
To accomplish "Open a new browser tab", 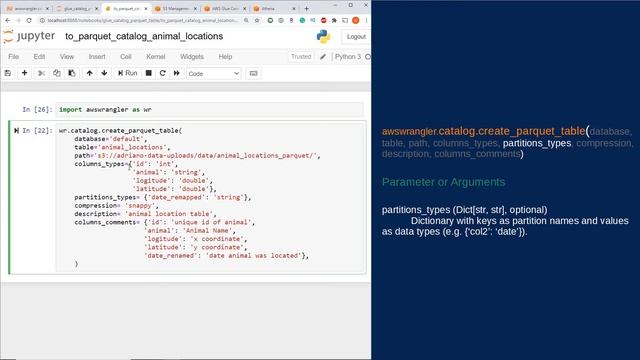I will click(307, 8).
